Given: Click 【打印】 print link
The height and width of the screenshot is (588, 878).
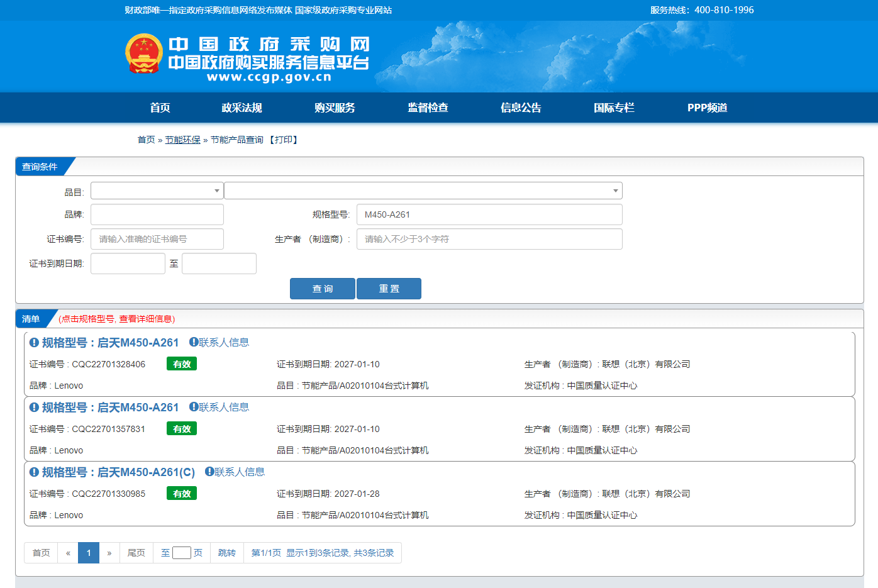Looking at the screenshot, I should 284,140.
